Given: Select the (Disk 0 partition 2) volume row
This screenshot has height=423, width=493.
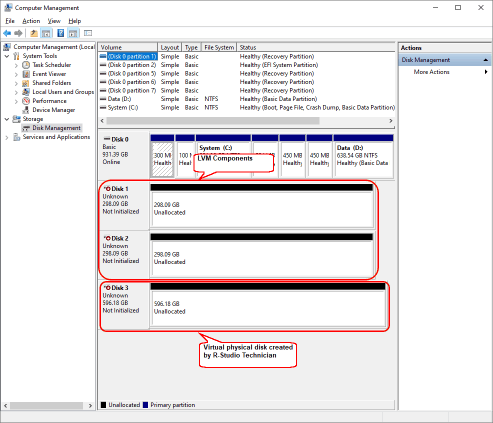Looking at the screenshot, I should [247, 65].
